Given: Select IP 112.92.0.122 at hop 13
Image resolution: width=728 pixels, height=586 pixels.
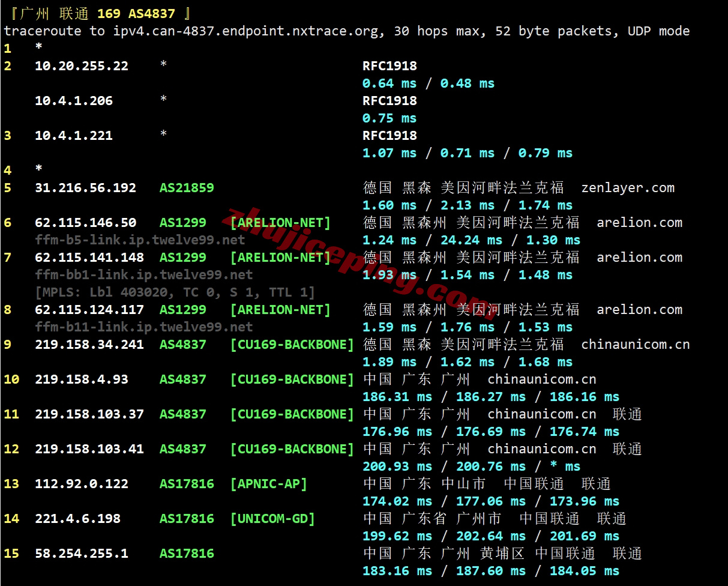Looking at the screenshot, I should (x=82, y=484).
